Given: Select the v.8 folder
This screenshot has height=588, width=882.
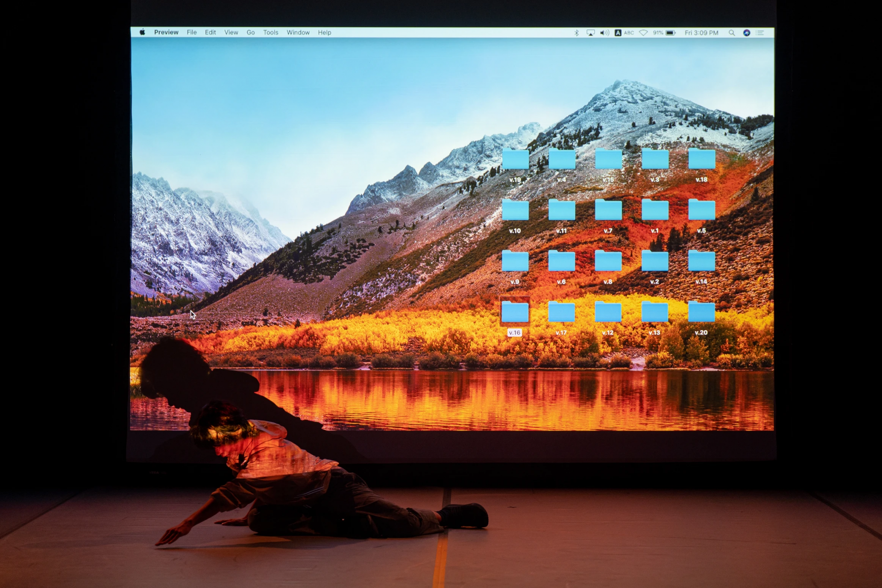Looking at the screenshot, I should click(609, 261).
